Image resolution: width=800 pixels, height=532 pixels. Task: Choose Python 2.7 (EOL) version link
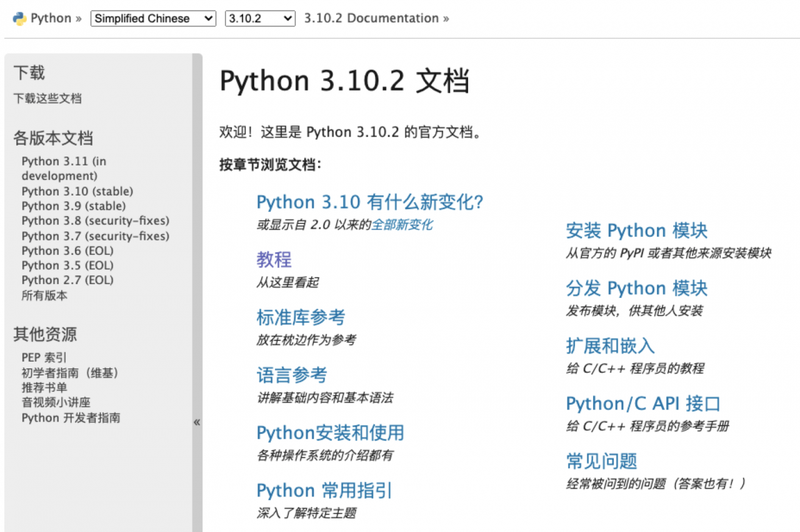pos(67,280)
